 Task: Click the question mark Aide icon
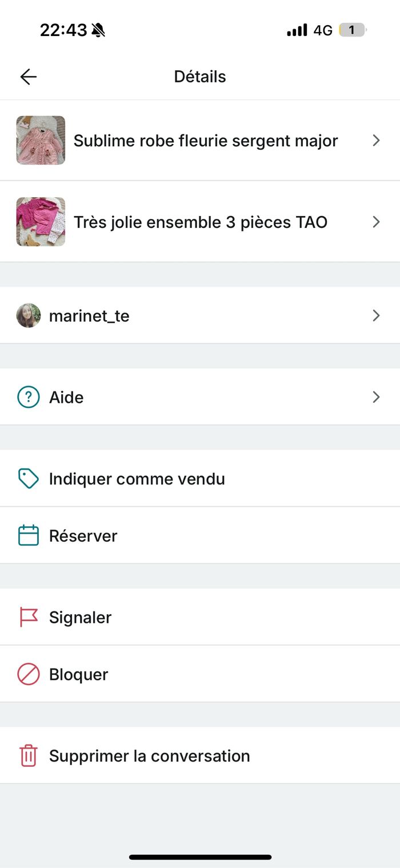pos(29,397)
